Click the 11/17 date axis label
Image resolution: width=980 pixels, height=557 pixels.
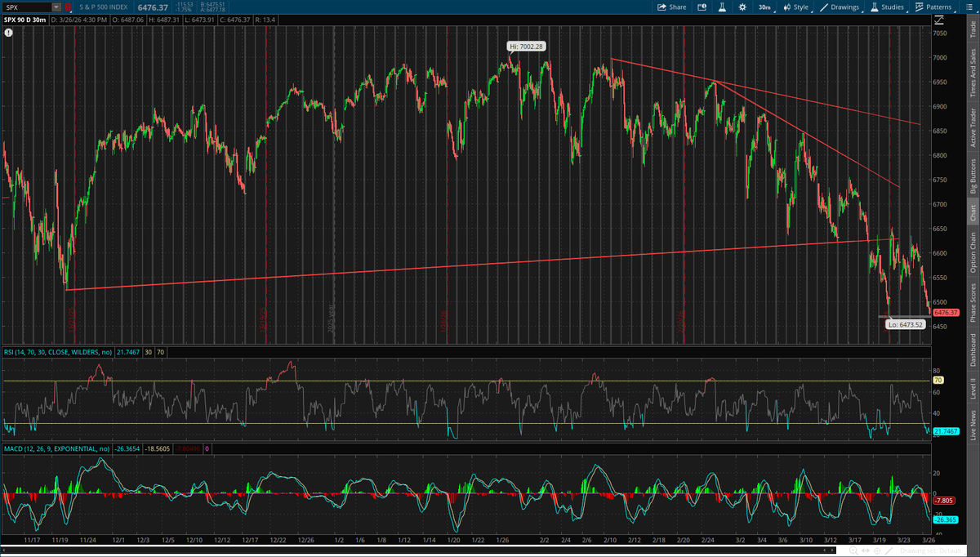click(x=33, y=540)
